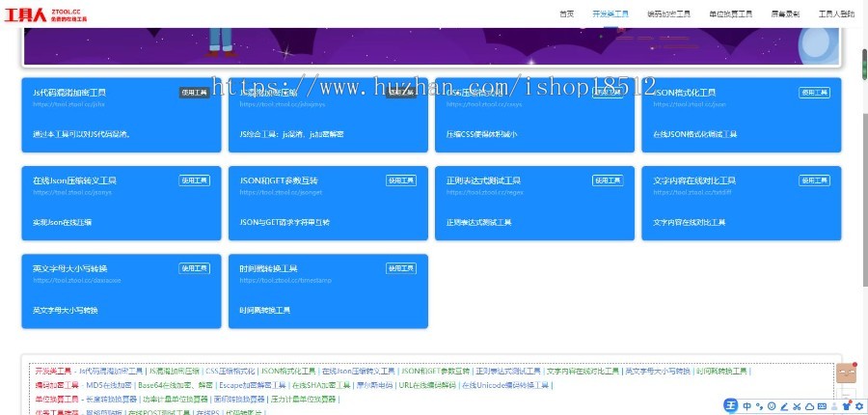
Task: Open the 单位换算工具 nav item
Action: 731,14
